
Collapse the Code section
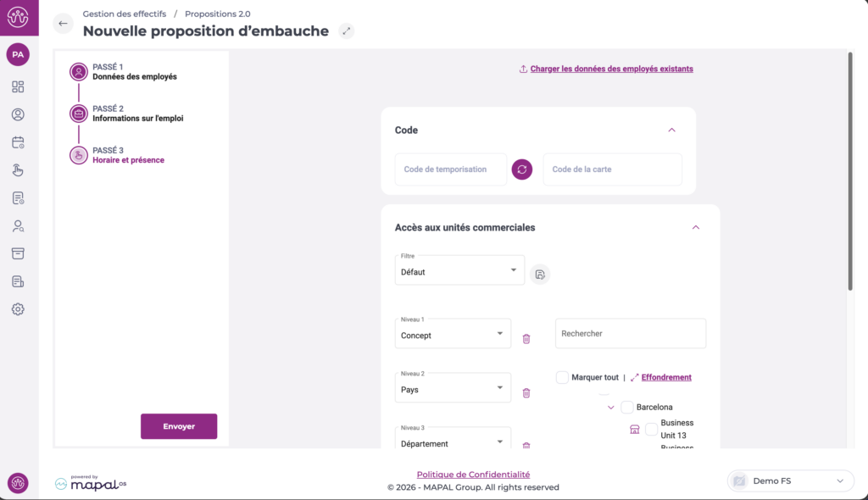672,131
